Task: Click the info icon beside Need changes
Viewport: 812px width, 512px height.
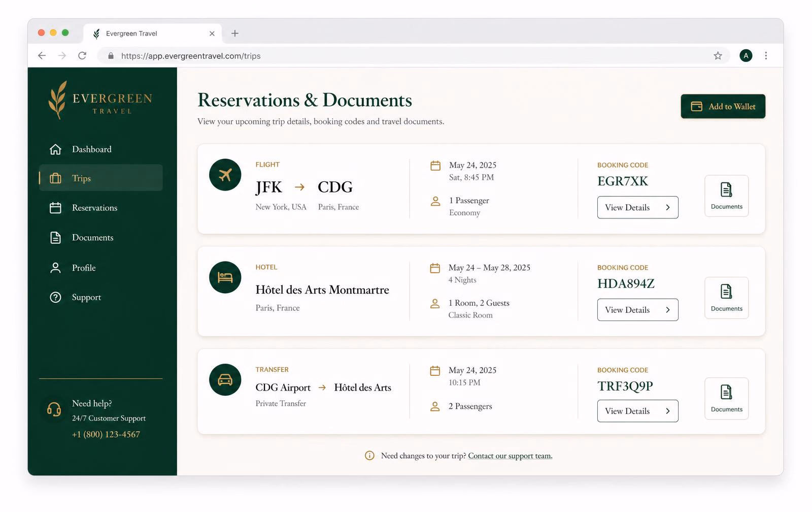Action: click(x=369, y=456)
